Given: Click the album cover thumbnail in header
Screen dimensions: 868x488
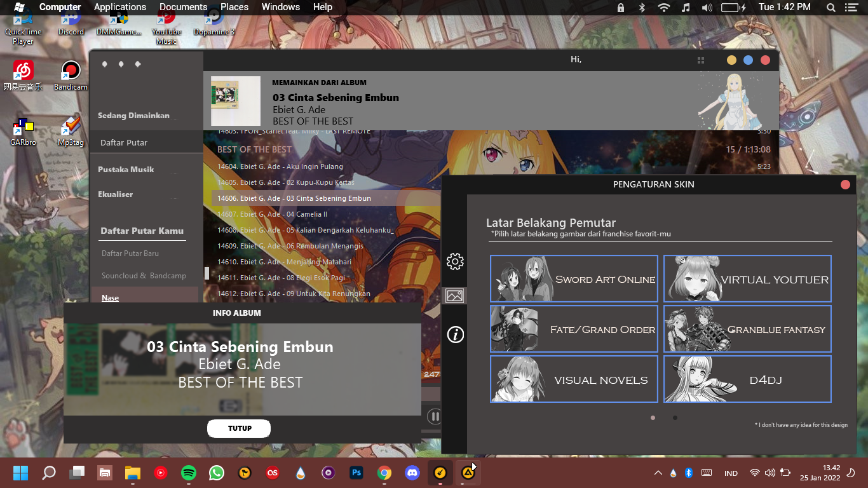Looking at the screenshot, I should [x=236, y=101].
